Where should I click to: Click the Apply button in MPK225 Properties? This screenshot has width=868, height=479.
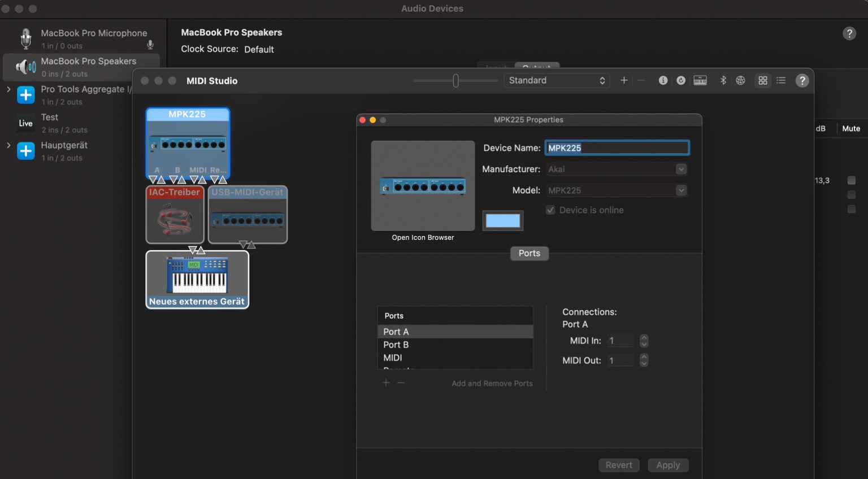pos(668,465)
